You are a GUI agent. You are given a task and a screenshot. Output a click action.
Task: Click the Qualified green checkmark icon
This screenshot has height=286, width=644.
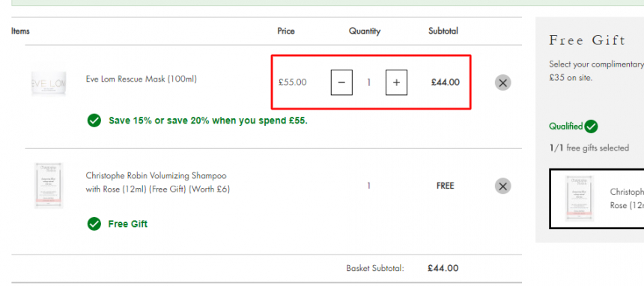591,126
